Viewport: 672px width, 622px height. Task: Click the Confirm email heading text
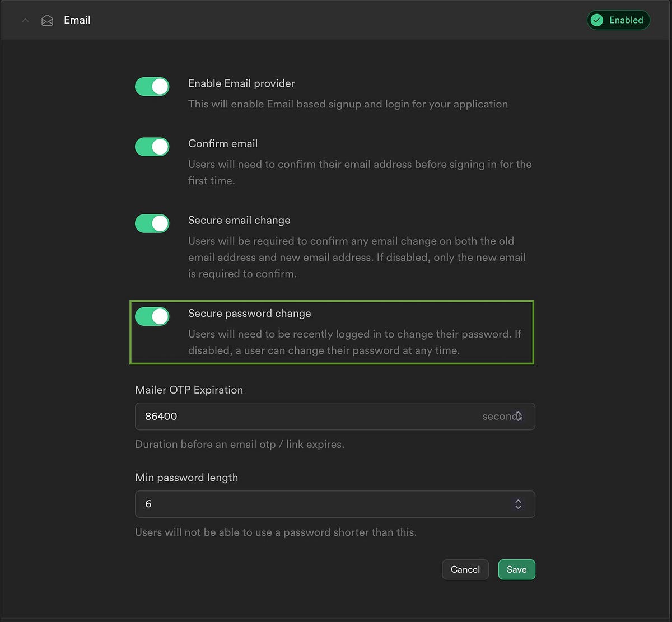[x=223, y=143]
